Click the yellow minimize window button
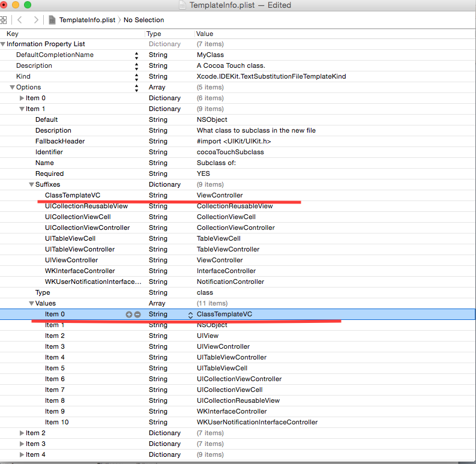 tap(16, 5)
